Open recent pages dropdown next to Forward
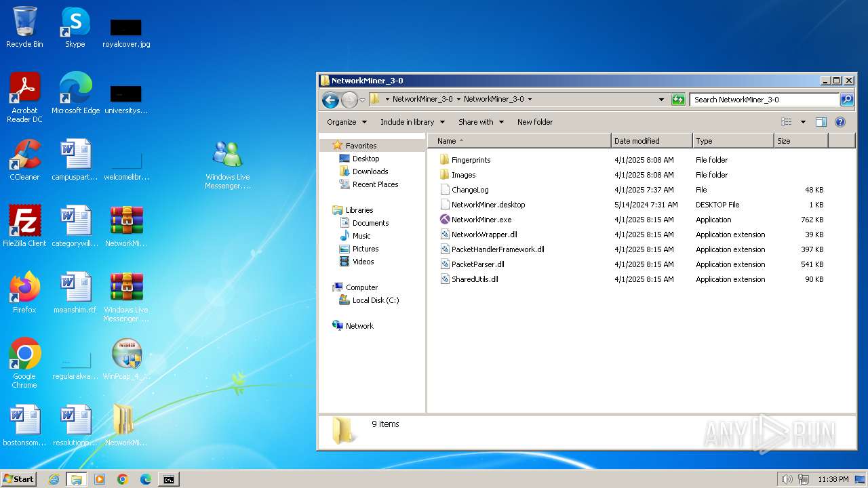 coord(362,100)
